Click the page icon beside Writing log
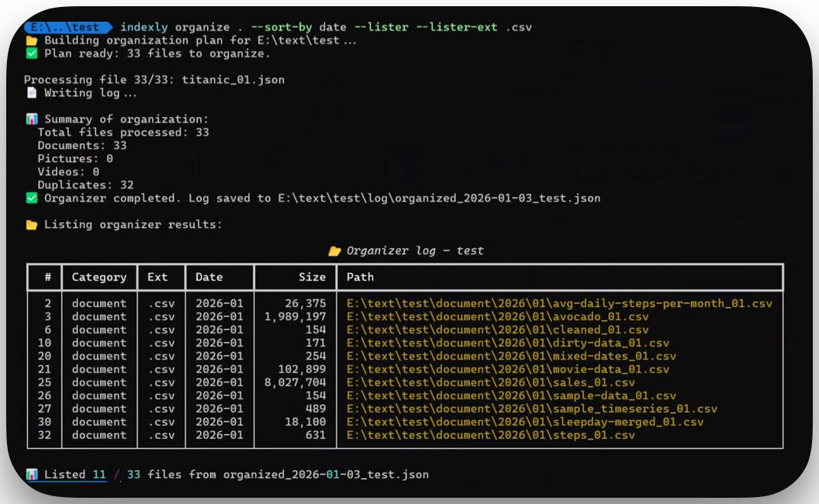The width and height of the screenshot is (819, 504). point(31,93)
